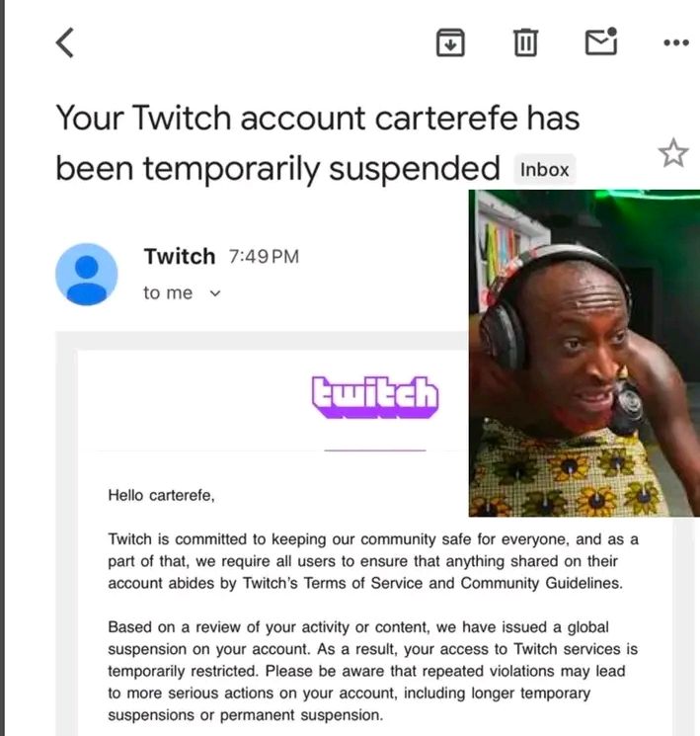Viewport: 700px width, 736px height.
Task: Archive this email with the box icon
Action: pos(450,42)
